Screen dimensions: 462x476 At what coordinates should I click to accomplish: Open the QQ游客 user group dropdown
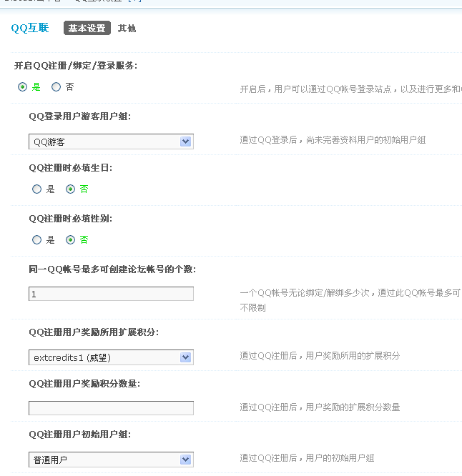(x=104, y=142)
